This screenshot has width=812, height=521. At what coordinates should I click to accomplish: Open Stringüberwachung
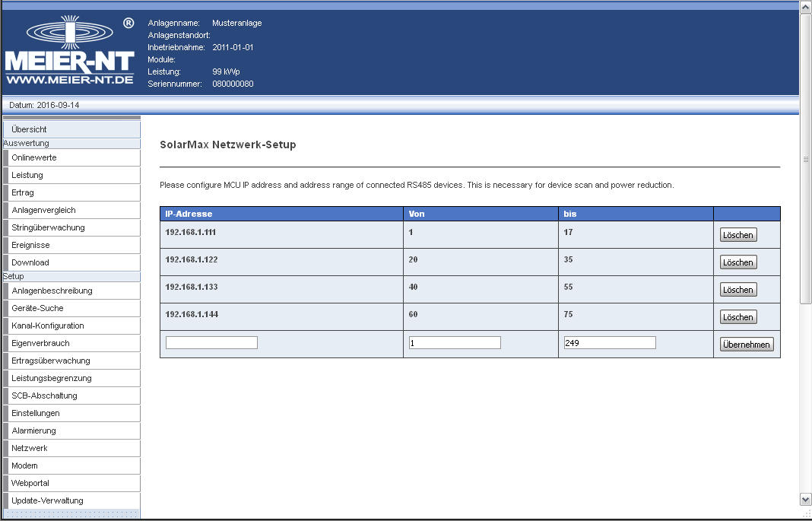pos(71,227)
